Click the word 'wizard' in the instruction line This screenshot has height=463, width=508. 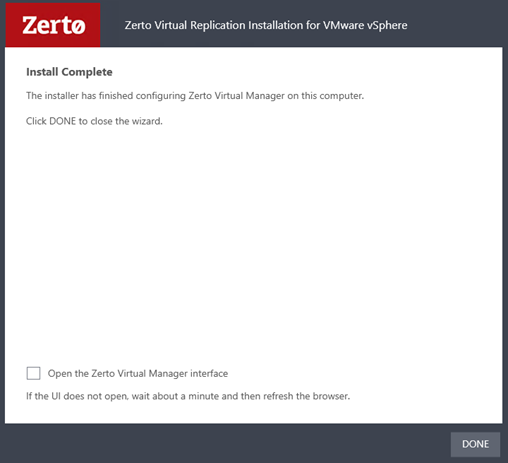point(147,121)
